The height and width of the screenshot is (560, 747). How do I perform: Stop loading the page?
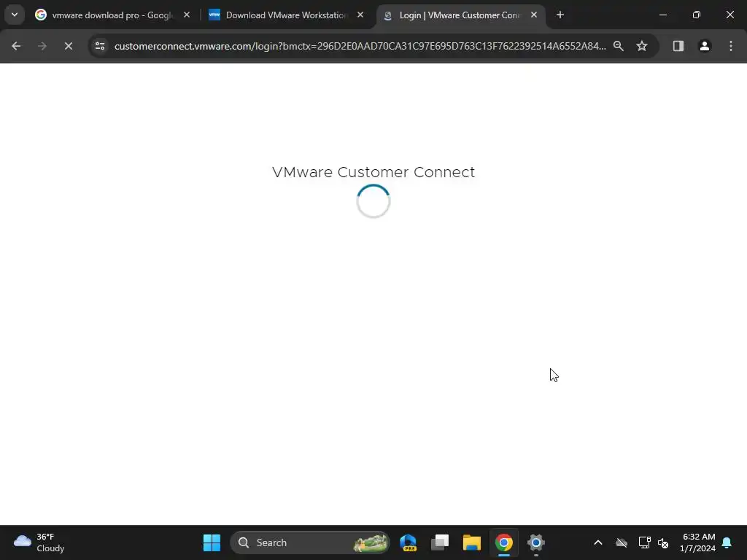pos(69,46)
